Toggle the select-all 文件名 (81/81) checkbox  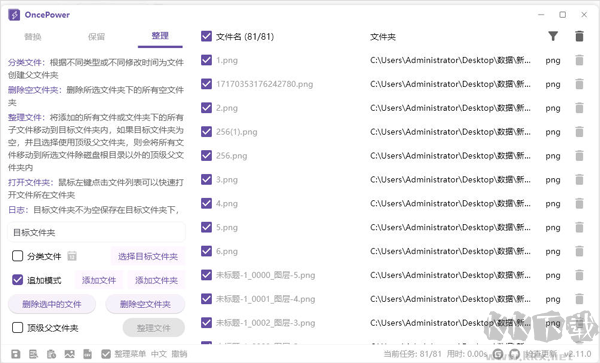click(x=206, y=36)
